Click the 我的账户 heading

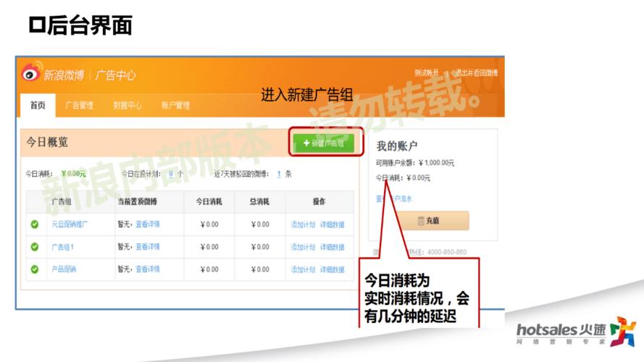[397, 146]
